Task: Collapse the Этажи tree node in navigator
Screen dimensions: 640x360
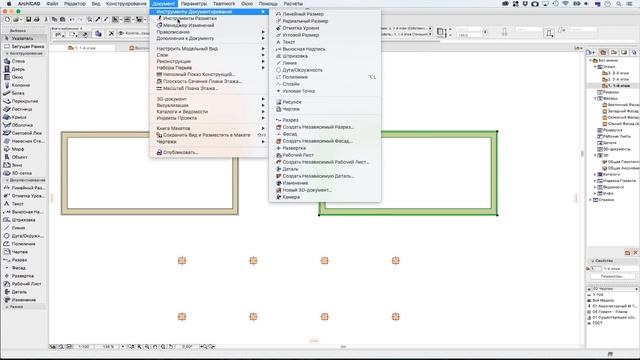Action: coord(596,67)
